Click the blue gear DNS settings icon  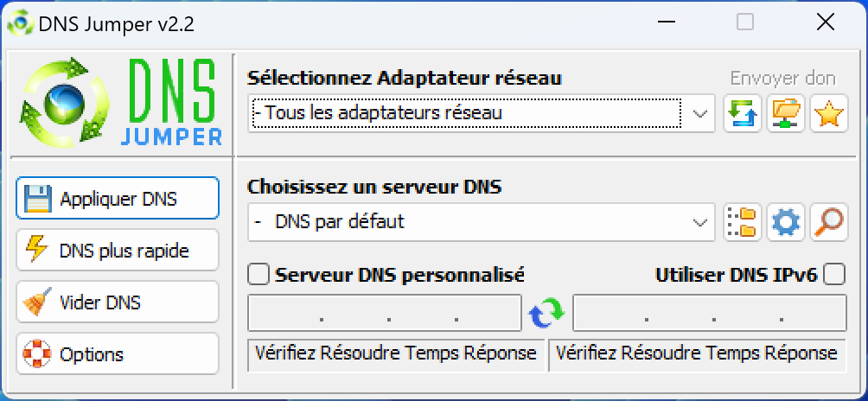[786, 222]
